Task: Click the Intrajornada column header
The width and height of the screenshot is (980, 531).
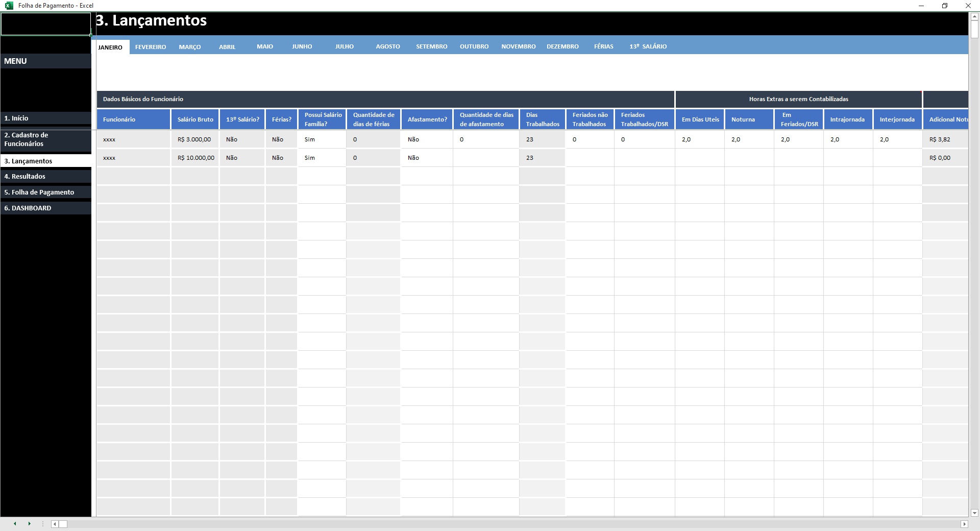Action: click(x=848, y=119)
